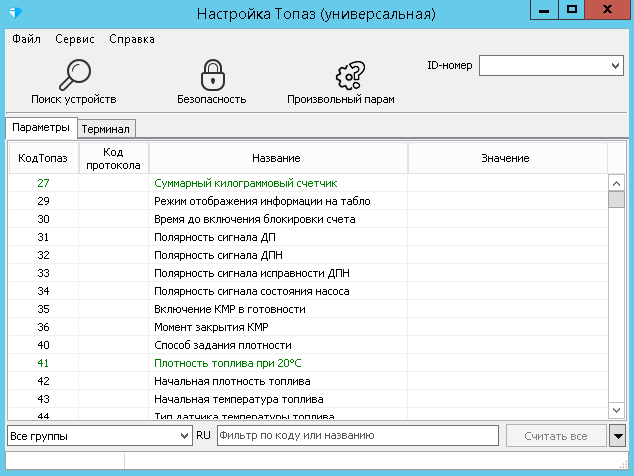
Task: Select row Способ задания плотности
Action: (x=308, y=345)
